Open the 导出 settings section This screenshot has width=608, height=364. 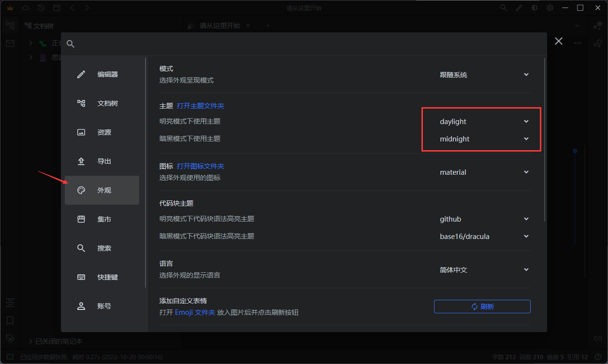102,161
